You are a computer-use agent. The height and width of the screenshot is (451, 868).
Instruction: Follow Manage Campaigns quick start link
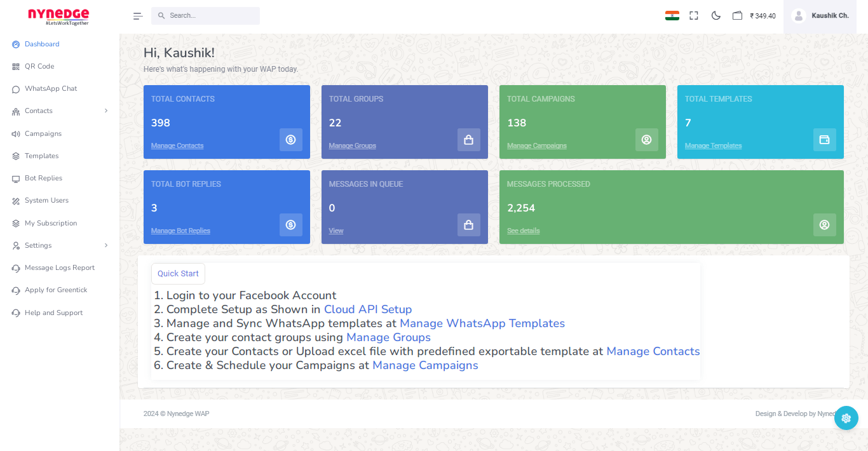coord(425,365)
